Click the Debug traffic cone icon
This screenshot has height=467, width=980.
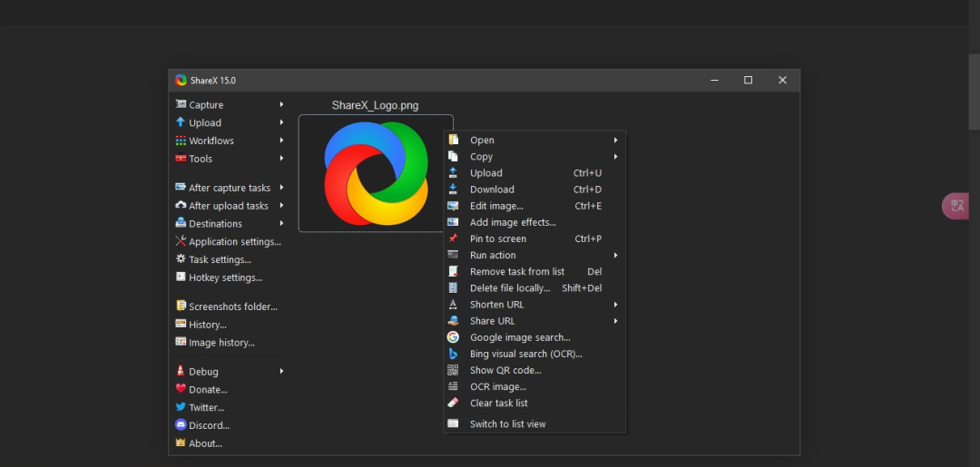(x=181, y=371)
